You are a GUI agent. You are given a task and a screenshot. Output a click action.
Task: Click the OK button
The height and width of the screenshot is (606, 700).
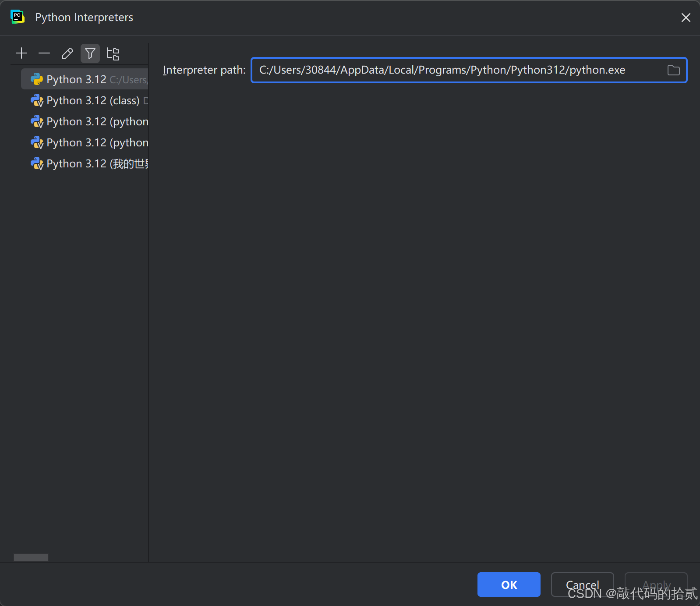tap(509, 585)
